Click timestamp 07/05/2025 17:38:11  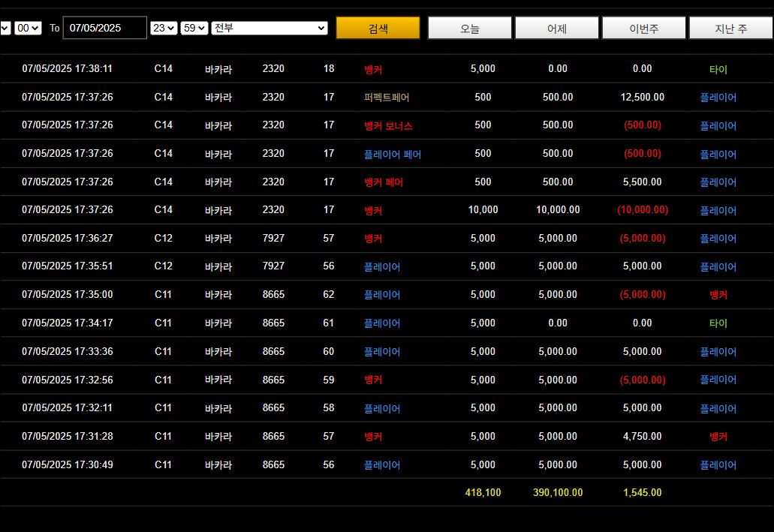67,68
